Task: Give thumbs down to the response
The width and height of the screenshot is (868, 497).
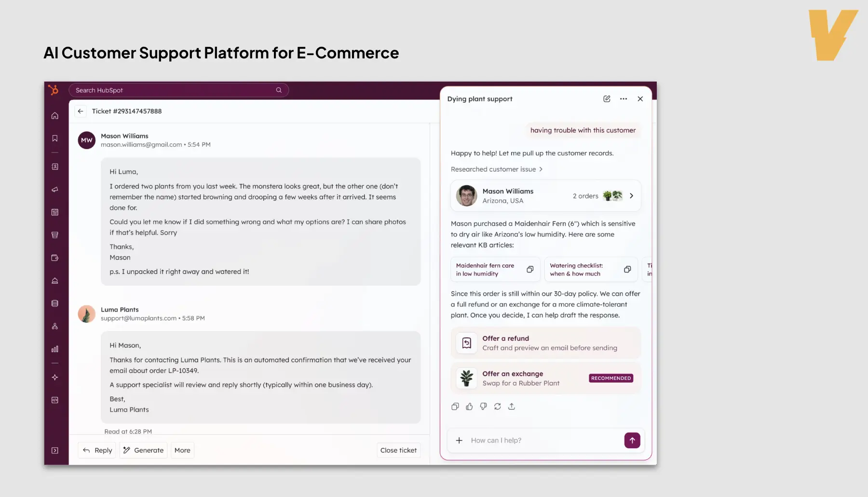Action: coord(483,407)
